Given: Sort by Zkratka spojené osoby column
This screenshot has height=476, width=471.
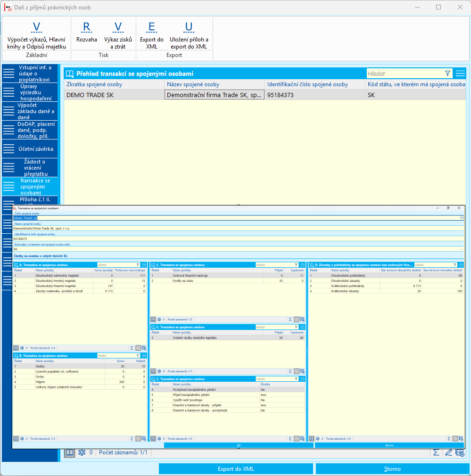Looking at the screenshot, I should pos(114,84).
